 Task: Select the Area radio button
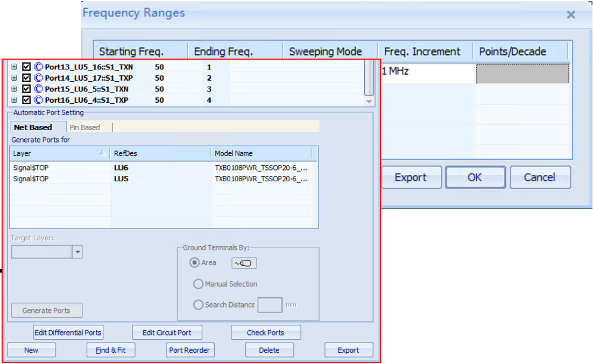point(194,262)
